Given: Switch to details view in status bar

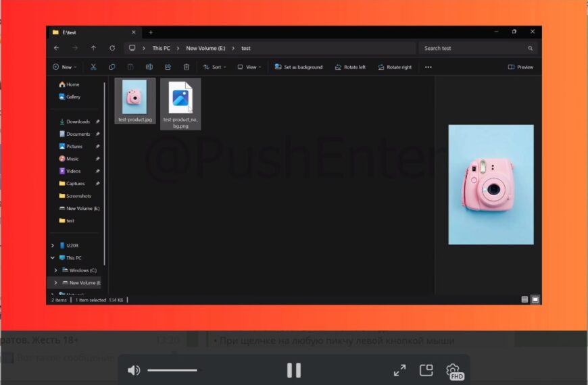Looking at the screenshot, I should 524,299.
